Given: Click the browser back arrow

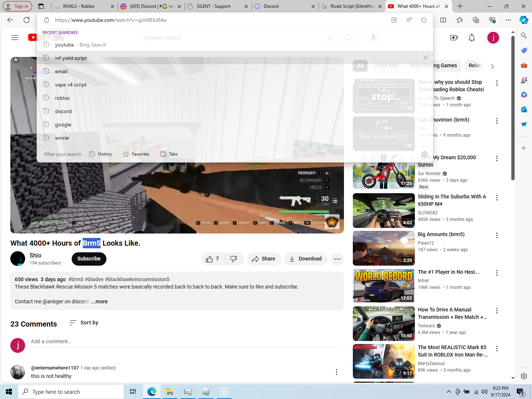Looking at the screenshot, I should click(10, 20).
